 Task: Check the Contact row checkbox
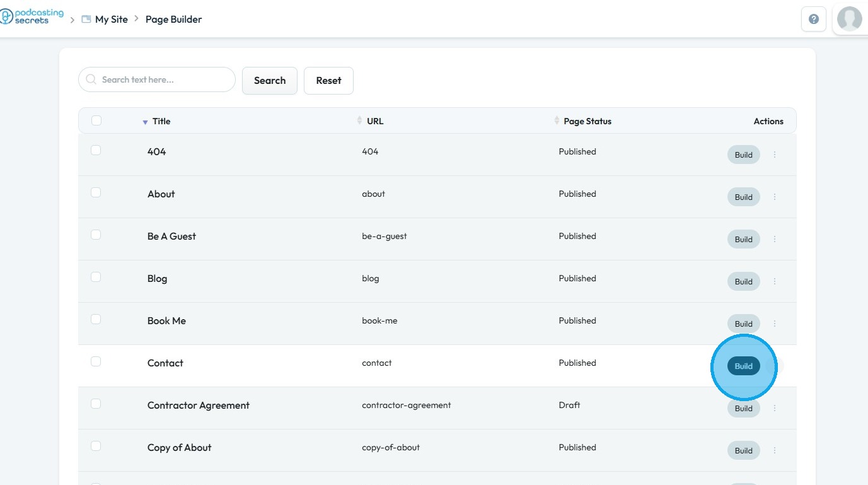(x=96, y=361)
